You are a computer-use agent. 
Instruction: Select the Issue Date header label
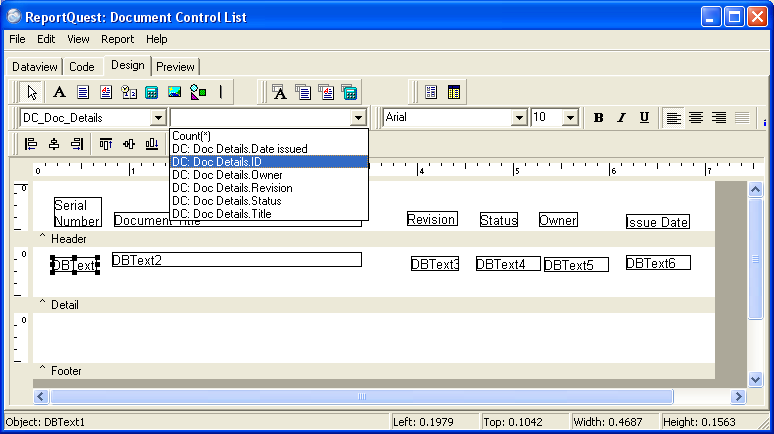[x=658, y=222]
